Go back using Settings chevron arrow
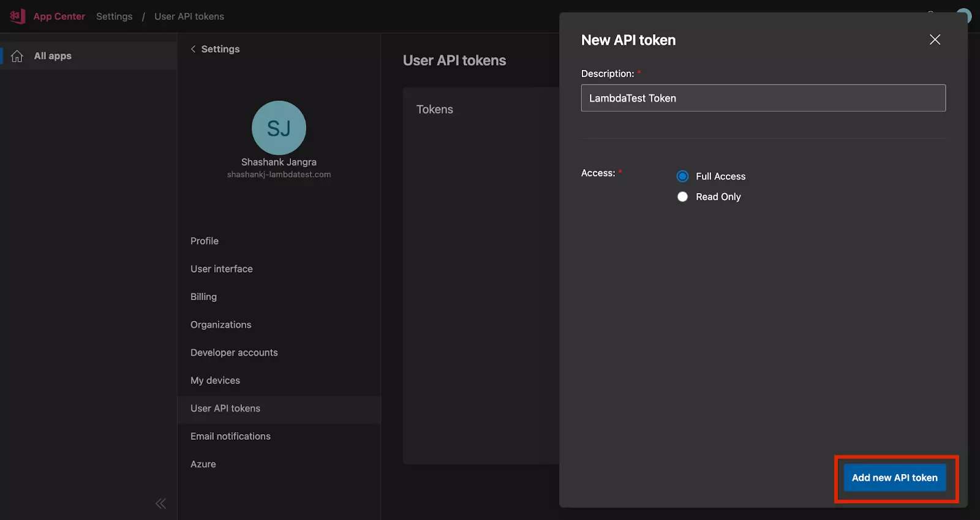This screenshot has height=520, width=980. (x=194, y=49)
